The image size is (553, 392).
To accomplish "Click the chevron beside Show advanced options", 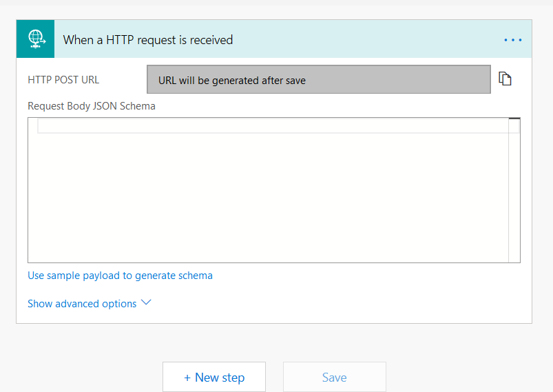I will click(x=145, y=303).
